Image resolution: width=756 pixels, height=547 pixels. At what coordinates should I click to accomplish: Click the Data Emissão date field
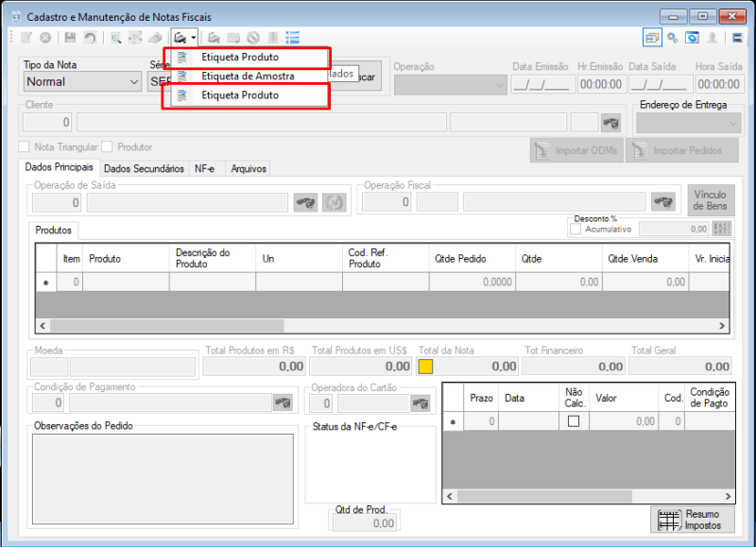point(541,84)
